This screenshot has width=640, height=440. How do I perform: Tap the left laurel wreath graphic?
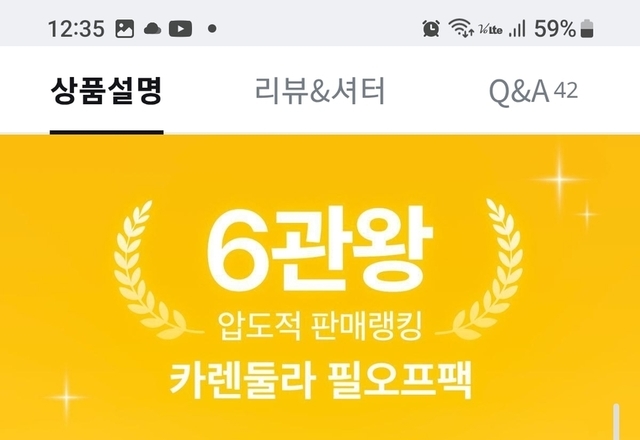point(153,269)
